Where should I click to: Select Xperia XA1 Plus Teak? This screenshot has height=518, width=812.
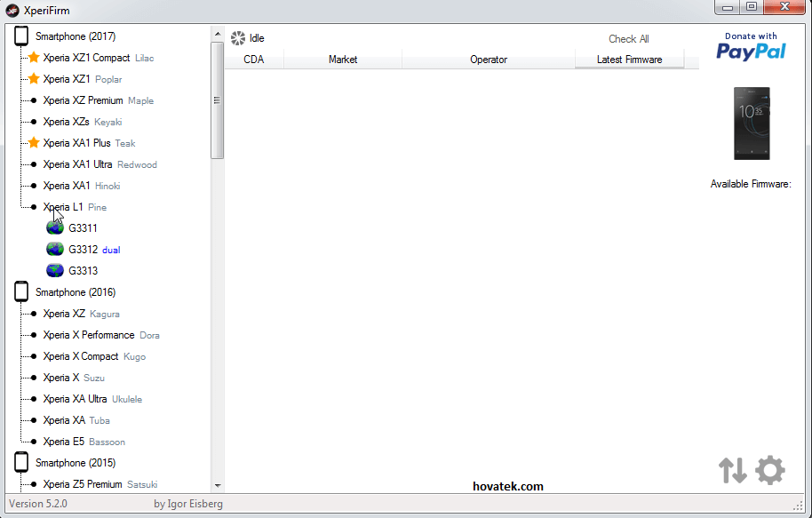click(x=89, y=143)
